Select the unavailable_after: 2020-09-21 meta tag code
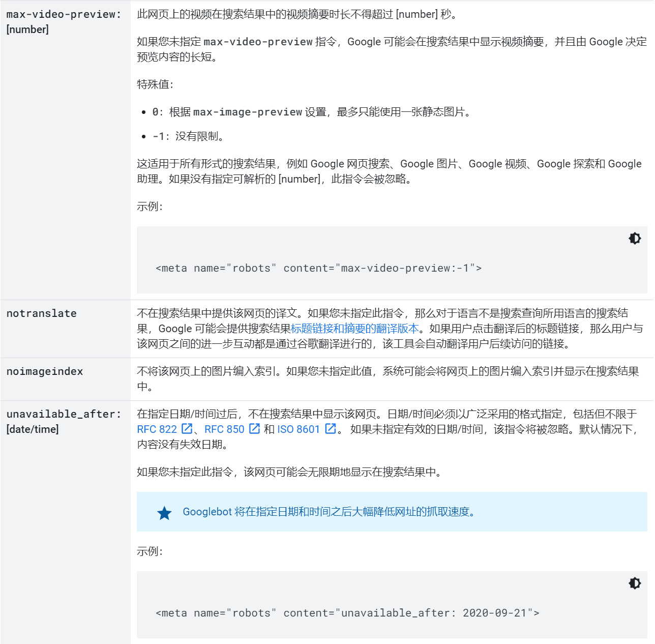The height and width of the screenshot is (644, 655). click(x=348, y=613)
